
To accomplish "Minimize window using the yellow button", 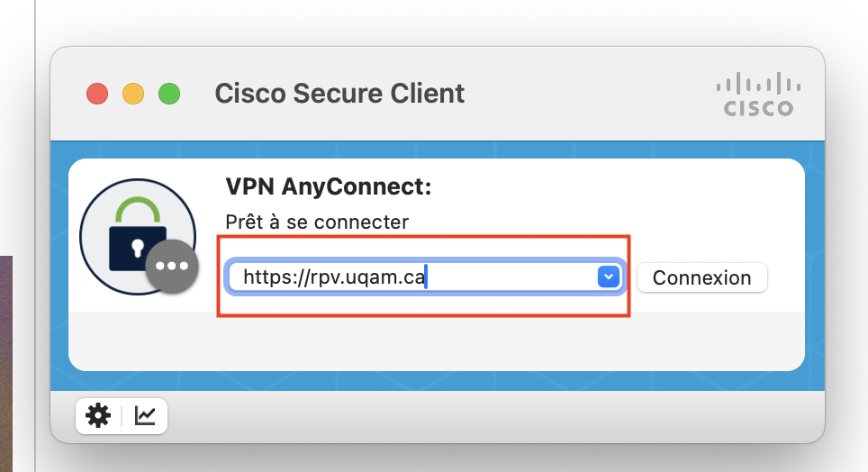I will [x=133, y=94].
